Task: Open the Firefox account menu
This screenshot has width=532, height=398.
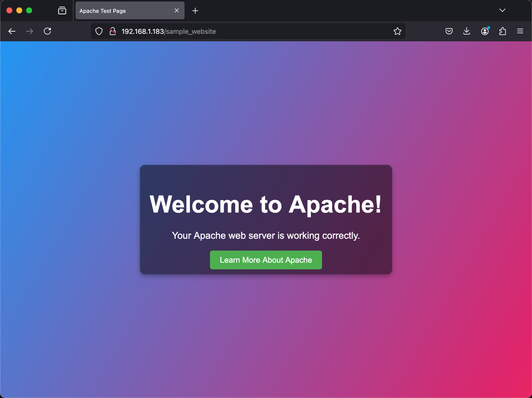Action: 484,31
